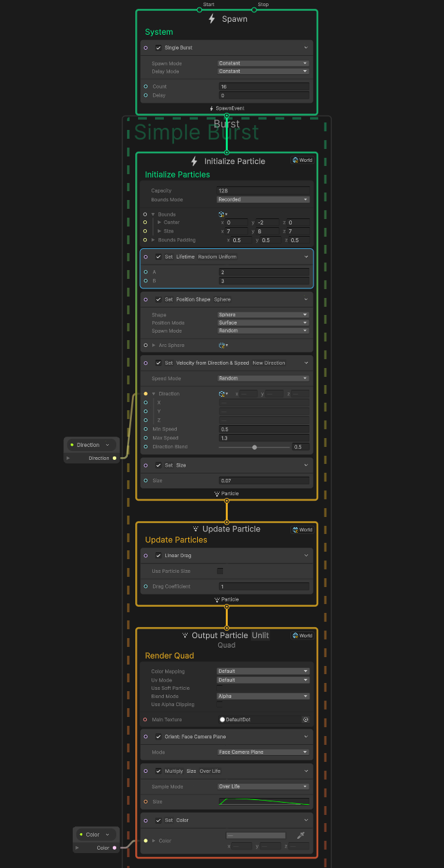Disable the Single Burst block checkbox
Viewport: 444px width, 868px height.
[x=158, y=48]
